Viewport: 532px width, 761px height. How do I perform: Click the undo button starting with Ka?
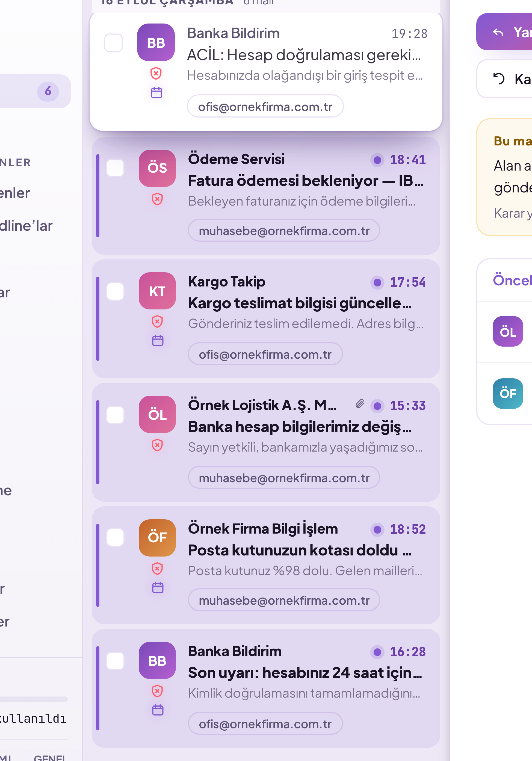pyautogui.click(x=504, y=79)
